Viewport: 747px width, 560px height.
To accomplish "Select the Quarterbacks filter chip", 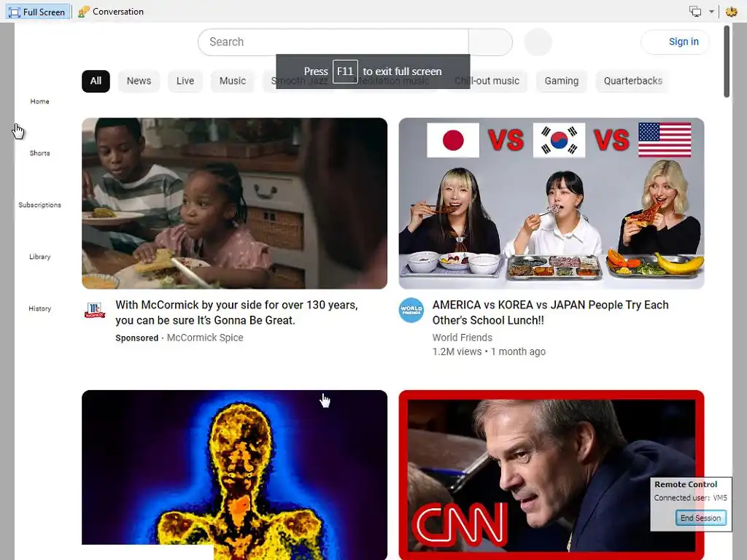I will pyautogui.click(x=632, y=81).
